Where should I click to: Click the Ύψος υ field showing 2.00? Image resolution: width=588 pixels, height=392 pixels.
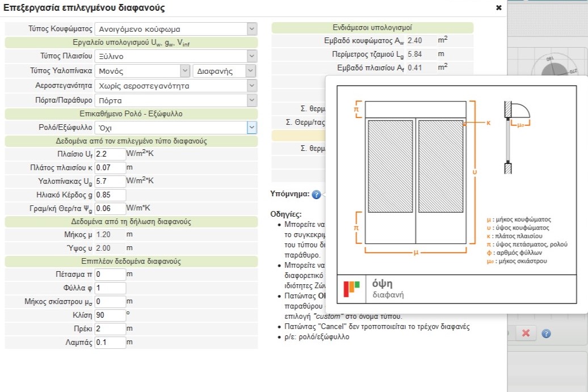[110, 248]
